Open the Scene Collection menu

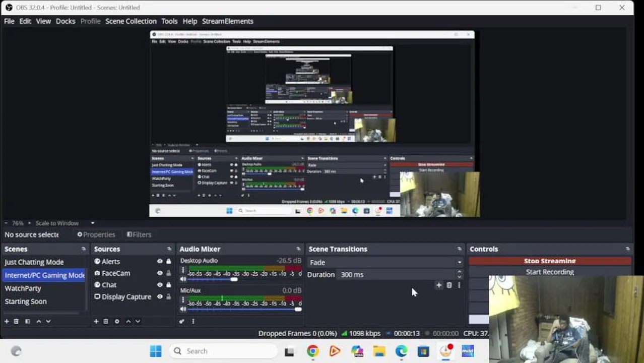tap(131, 21)
